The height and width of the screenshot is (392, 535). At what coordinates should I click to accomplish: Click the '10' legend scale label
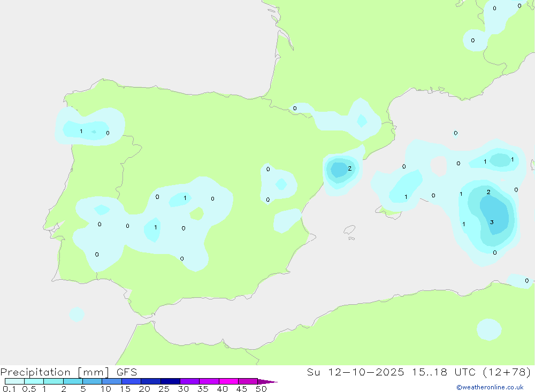point(106,389)
